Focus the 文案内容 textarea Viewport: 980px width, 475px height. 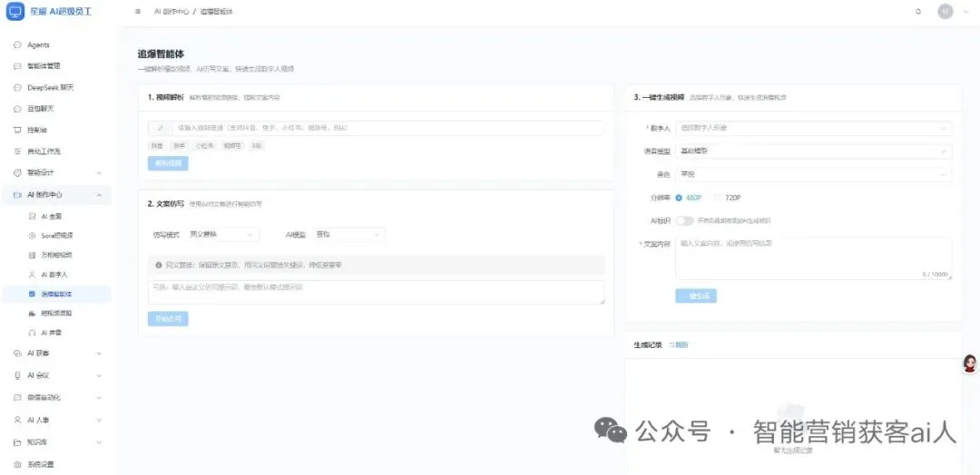pos(813,257)
